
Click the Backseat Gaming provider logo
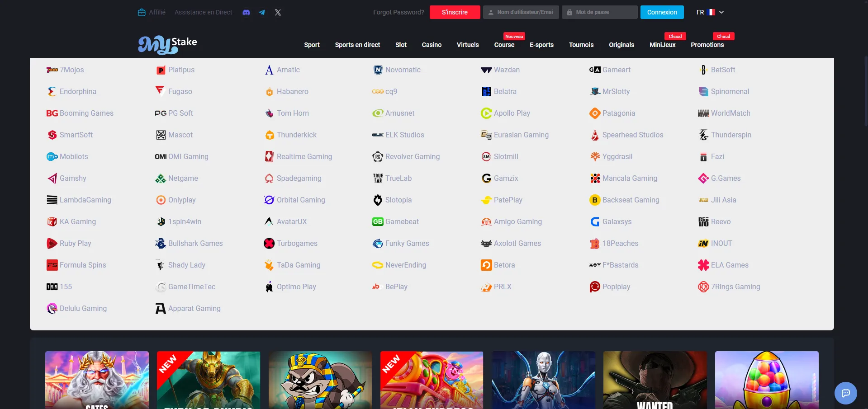pos(595,200)
